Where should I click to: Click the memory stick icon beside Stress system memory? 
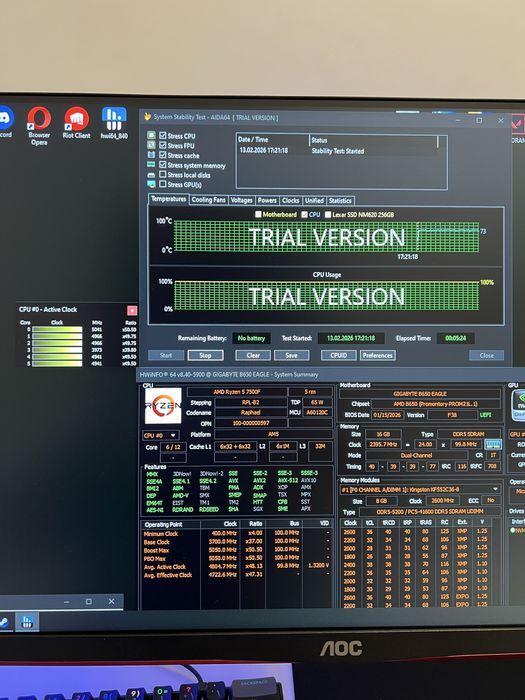click(x=152, y=165)
